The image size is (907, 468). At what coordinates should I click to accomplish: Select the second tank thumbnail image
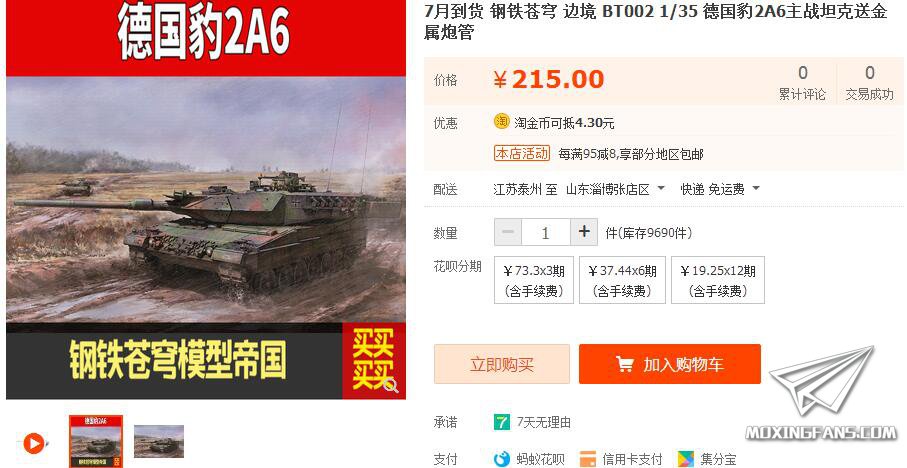[x=159, y=441]
